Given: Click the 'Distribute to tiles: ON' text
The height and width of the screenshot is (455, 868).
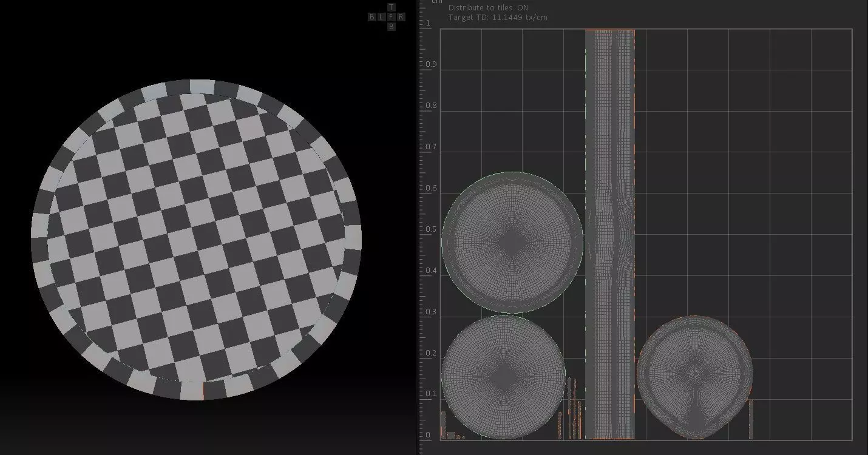Looking at the screenshot, I should (x=488, y=8).
